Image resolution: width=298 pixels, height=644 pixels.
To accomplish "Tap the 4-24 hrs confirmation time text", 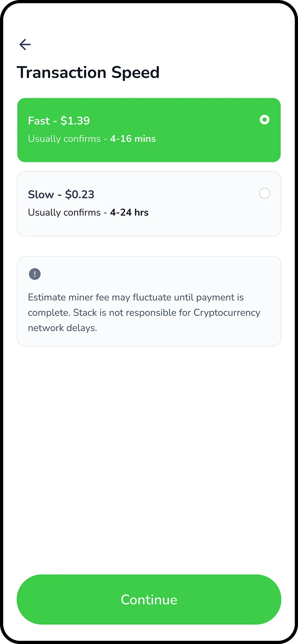I will tap(129, 212).
